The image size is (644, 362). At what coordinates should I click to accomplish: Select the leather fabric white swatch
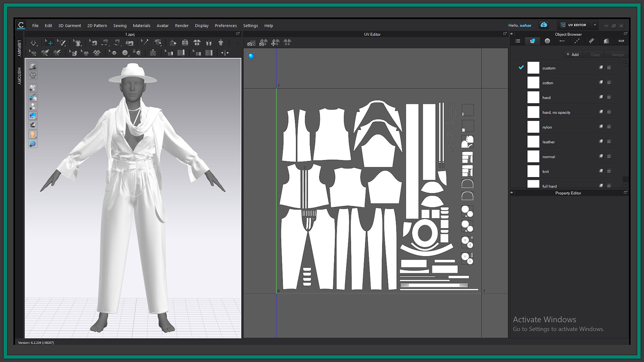pyautogui.click(x=533, y=142)
